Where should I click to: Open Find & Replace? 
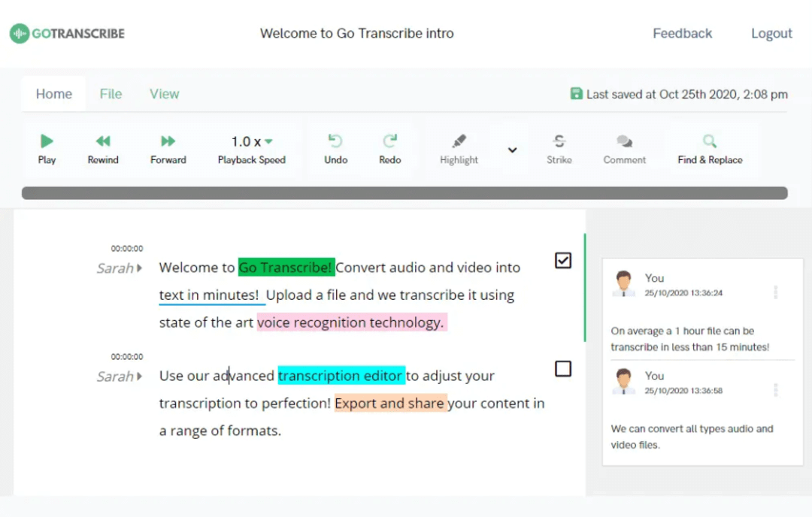(709, 147)
